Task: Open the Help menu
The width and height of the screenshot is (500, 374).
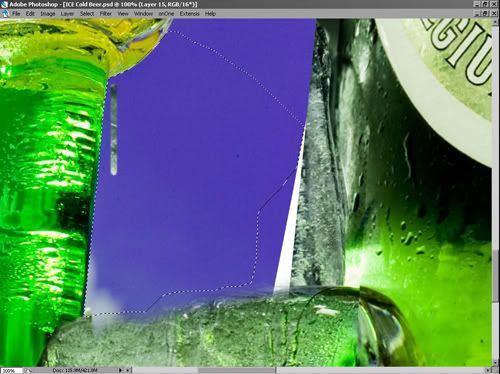Action: 210,14
